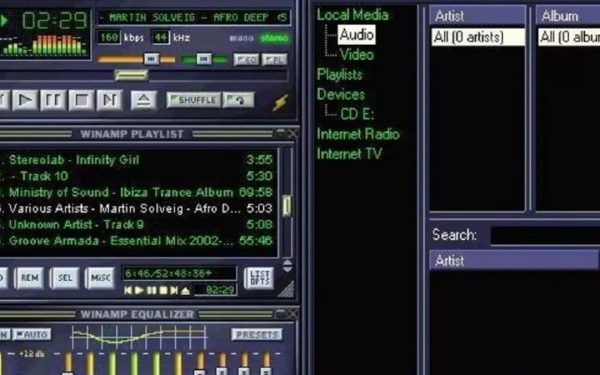
Task: Click the main Play button
Action: tap(25, 100)
